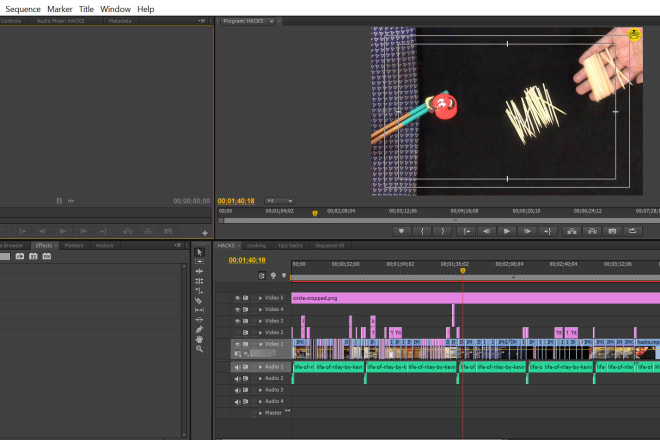Click the timeline marker-shield icon below the timecode

tap(284, 276)
